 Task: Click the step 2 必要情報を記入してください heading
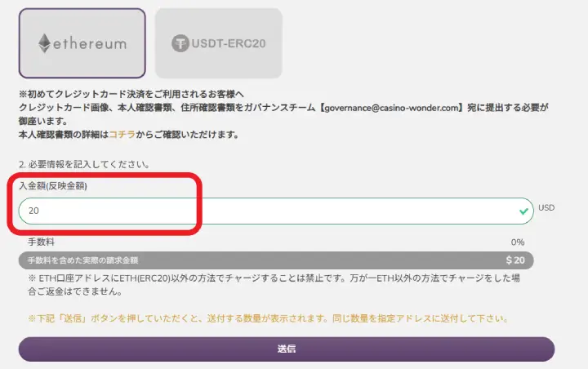pos(84,164)
